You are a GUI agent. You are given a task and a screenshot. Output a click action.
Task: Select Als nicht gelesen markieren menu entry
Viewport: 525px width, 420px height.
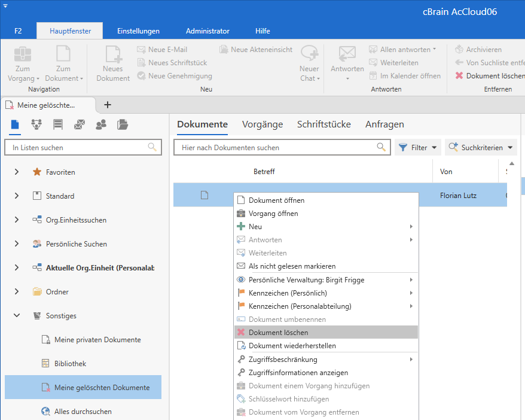coord(292,266)
